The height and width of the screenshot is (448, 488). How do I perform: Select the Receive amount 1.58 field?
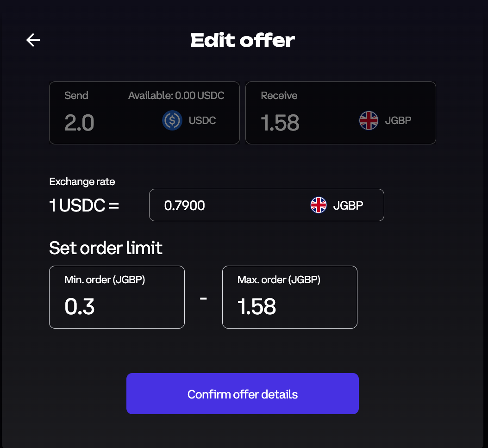click(x=280, y=123)
